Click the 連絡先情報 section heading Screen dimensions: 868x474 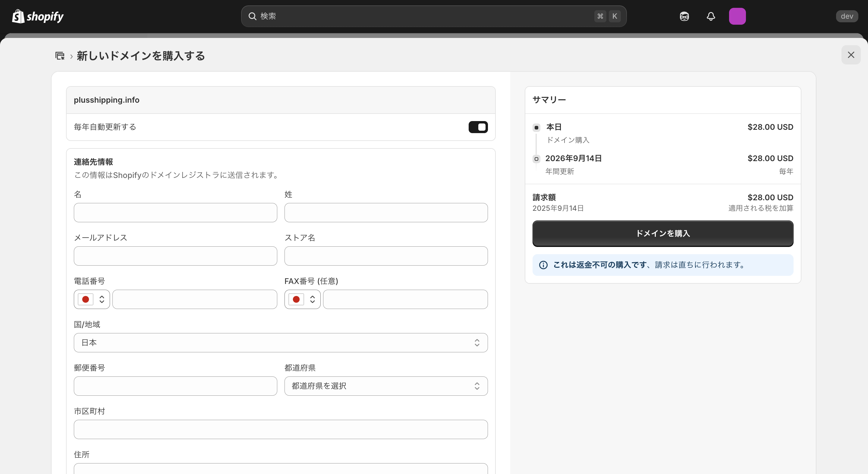click(93, 162)
